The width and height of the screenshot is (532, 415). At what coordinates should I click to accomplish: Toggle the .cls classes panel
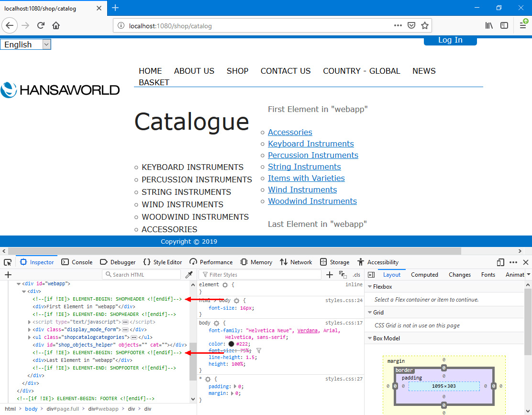[356, 275]
